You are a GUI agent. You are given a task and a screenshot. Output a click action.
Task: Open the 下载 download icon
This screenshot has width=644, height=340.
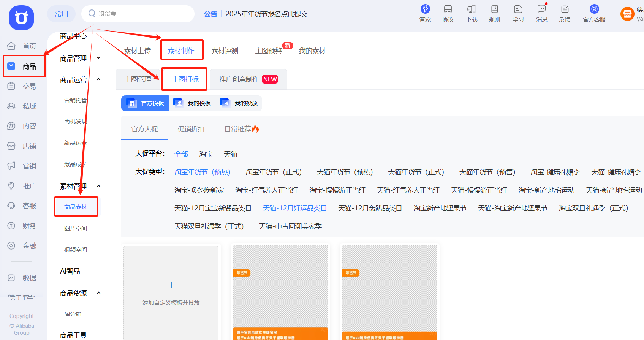click(x=472, y=9)
